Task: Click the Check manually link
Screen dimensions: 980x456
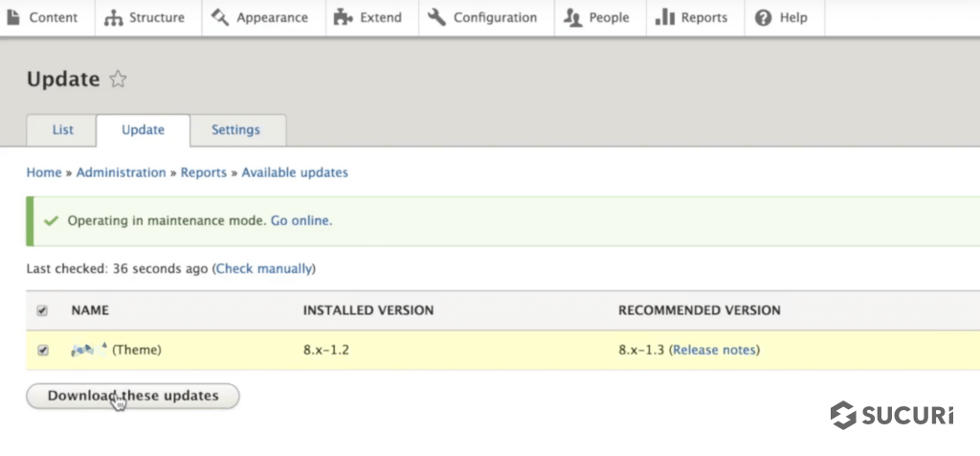Action: click(264, 269)
